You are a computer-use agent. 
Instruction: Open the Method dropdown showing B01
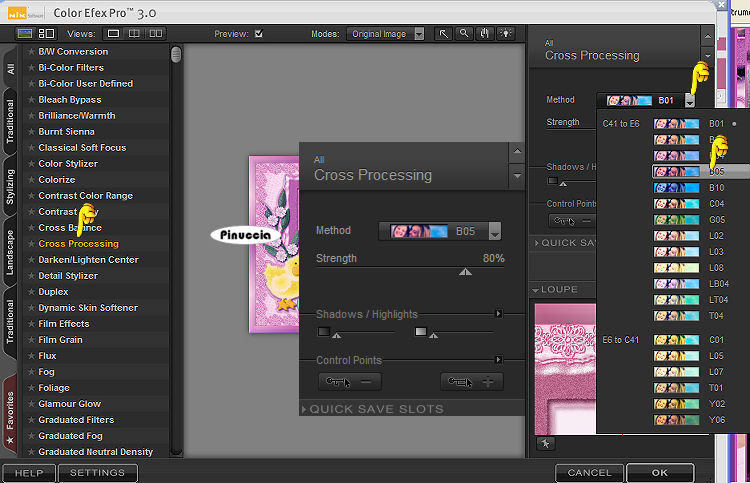(689, 100)
